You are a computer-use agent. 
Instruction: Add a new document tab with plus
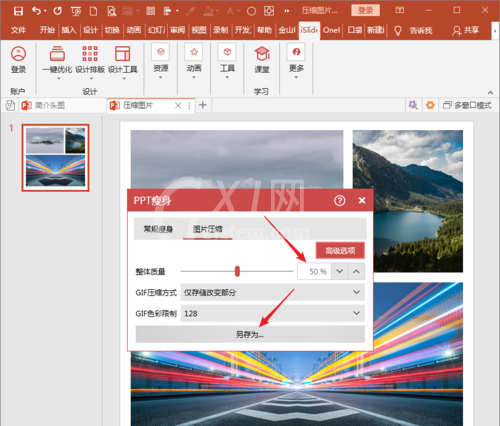click(203, 105)
